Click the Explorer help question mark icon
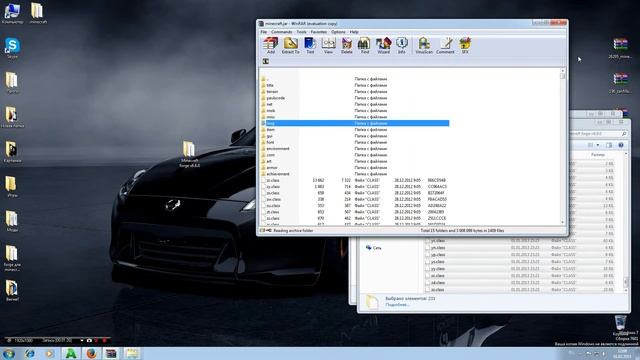This screenshot has height=360, width=640. coord(621,145)
